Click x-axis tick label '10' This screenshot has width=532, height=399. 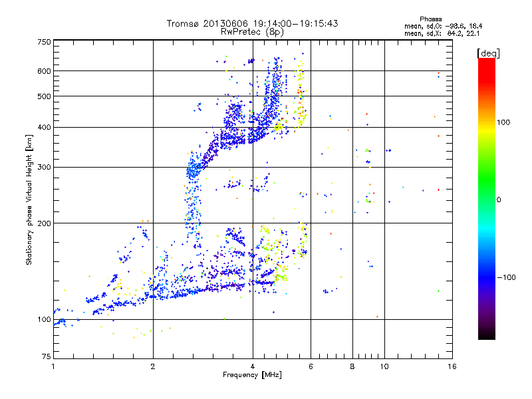(384, 366)
